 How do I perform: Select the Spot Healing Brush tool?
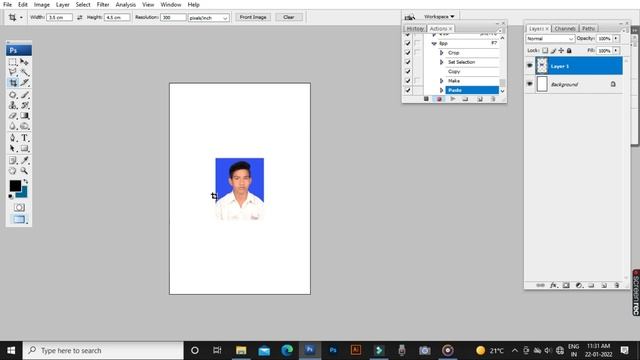(13, 95)
